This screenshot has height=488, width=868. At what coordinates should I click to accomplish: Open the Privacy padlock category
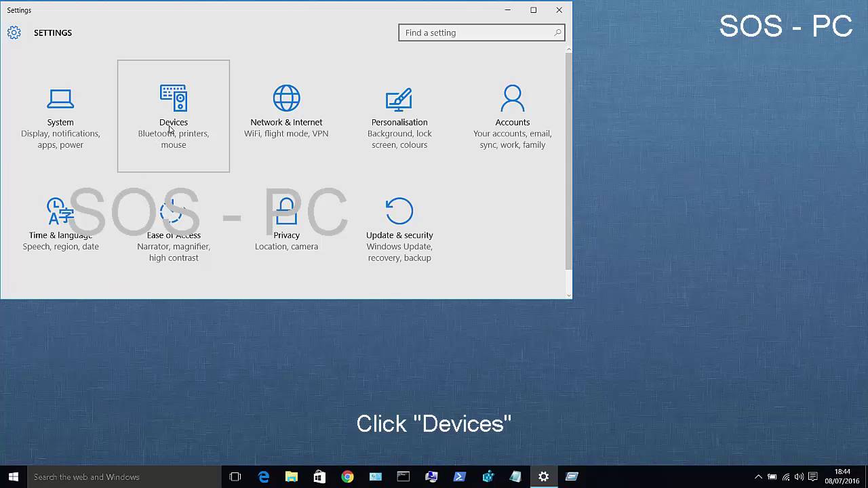coord(286,228)
